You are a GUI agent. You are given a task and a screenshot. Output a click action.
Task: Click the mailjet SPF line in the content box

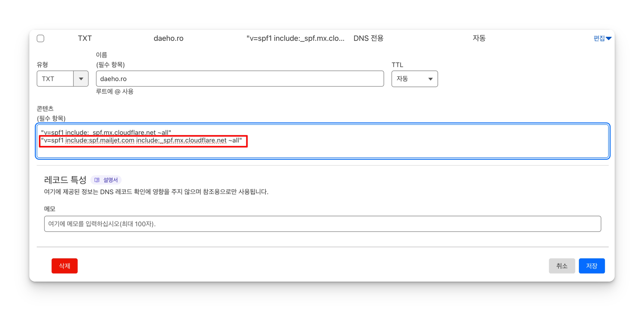(x=142, y=141)
